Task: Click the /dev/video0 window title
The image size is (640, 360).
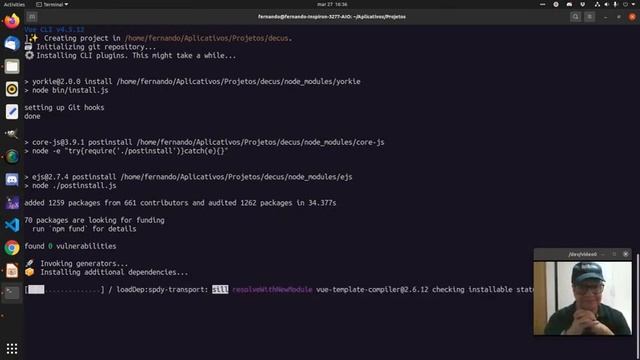Action: point(582,254)
